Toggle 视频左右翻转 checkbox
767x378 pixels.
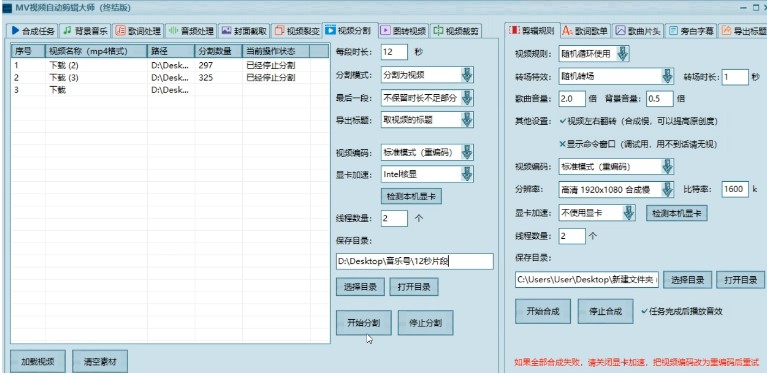point(563,121)
